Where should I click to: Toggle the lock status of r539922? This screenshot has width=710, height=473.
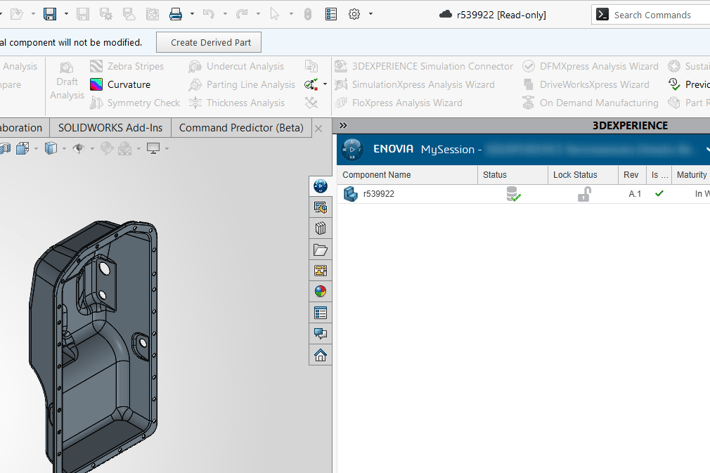584,194
